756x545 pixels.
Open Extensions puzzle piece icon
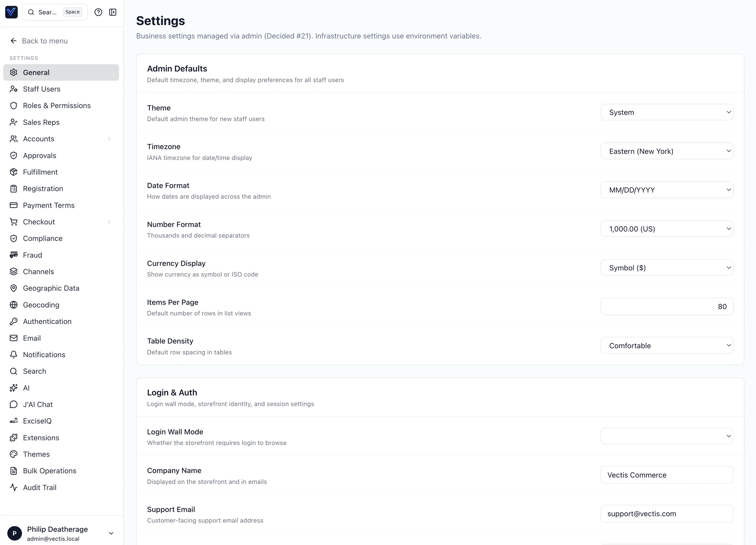[x=14, y=437]
